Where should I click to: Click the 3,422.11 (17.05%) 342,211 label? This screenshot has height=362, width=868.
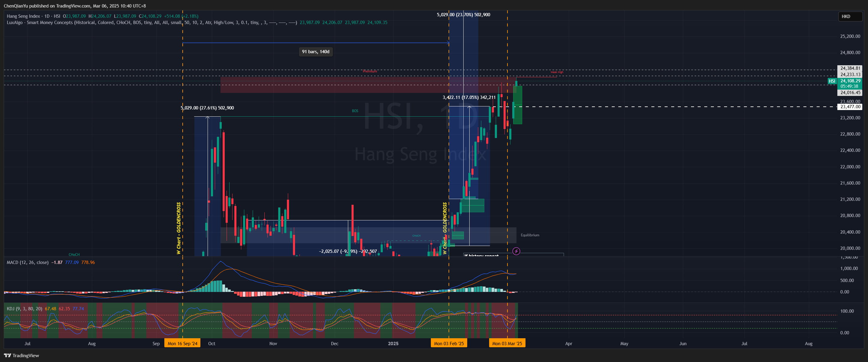pos(469,97)
